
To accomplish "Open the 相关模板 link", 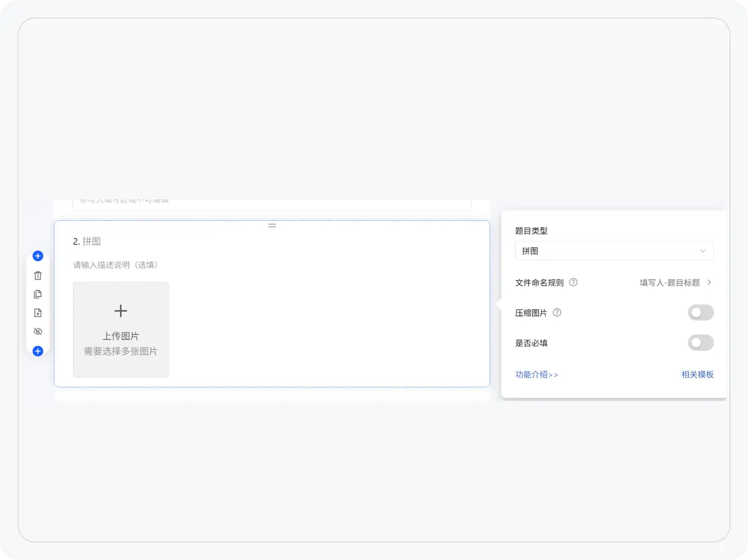I will coord(697,375).
